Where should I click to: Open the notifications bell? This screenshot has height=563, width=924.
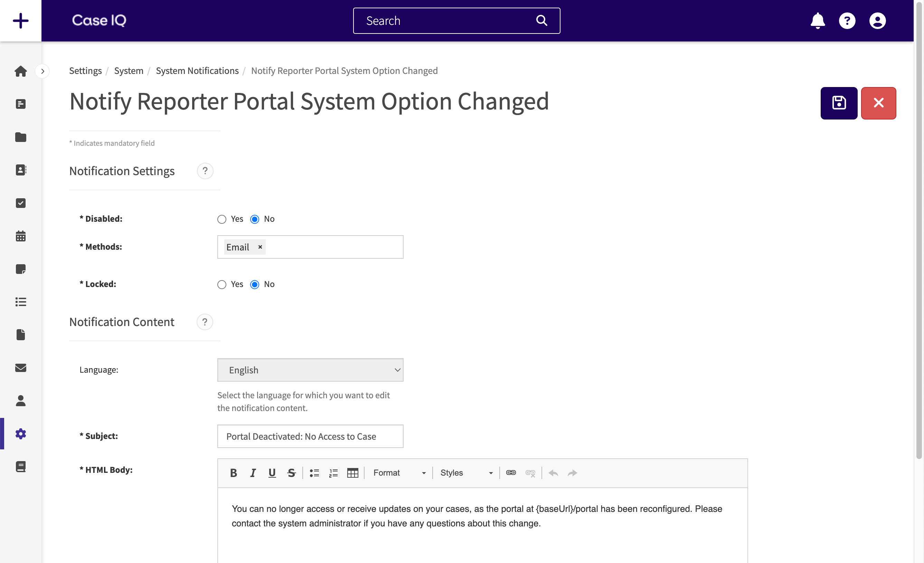[818, 21]
